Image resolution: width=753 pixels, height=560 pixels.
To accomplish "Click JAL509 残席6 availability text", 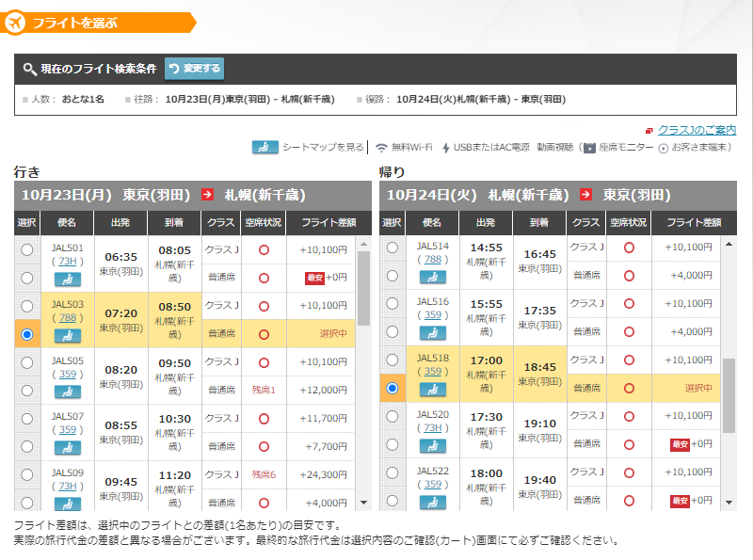I will pos(264,474).
